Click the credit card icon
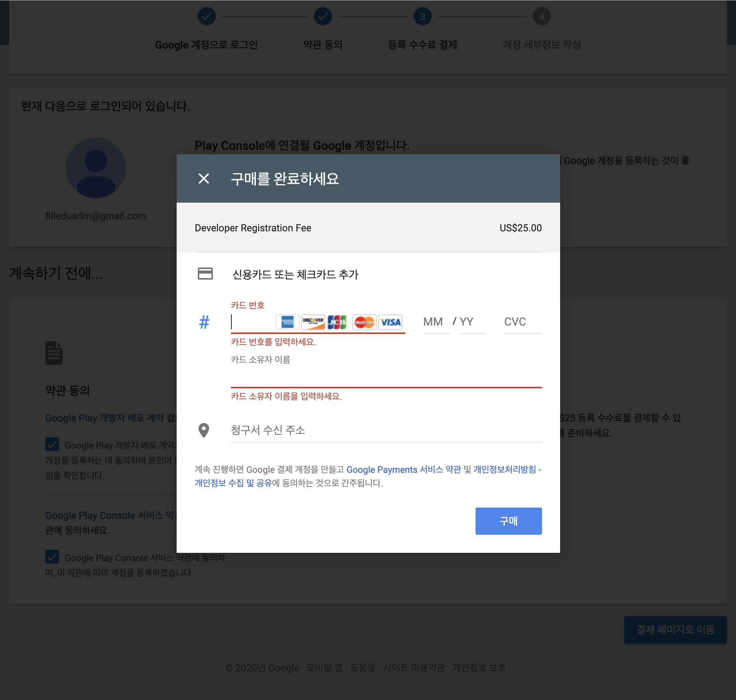Viewport: 736px width, 700px height. 205,274
